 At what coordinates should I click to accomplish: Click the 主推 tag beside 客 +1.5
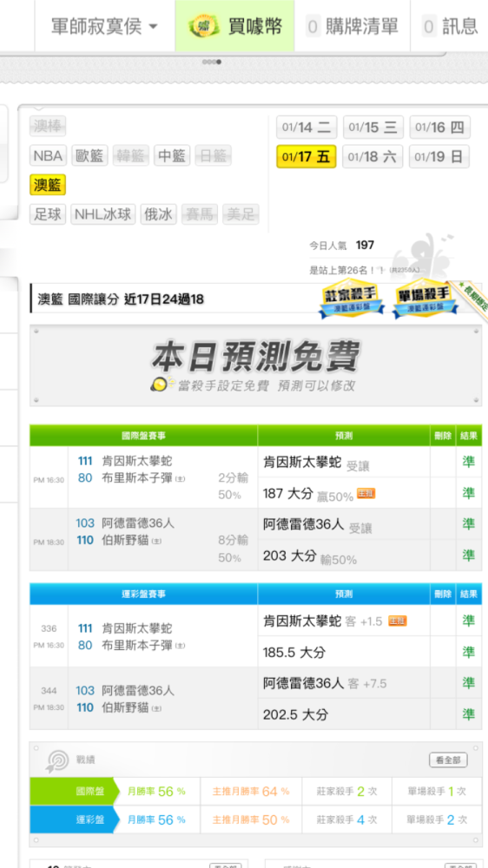tap(397, 621)
